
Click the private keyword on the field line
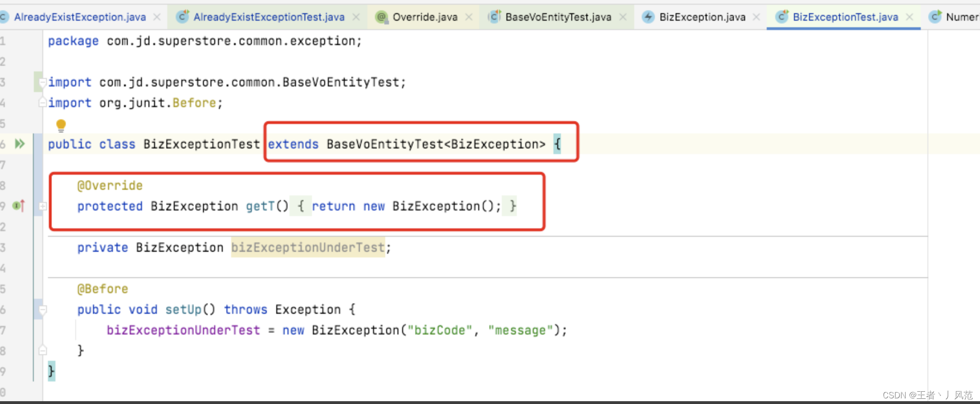click(102, 248)
